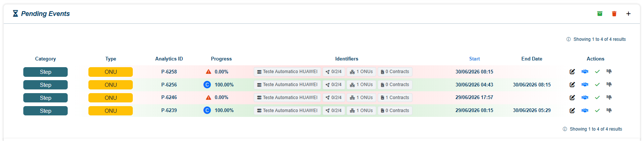Click handshake icon for P-6256
Image resolution: width=644 pixels, height=141 pixels.
coord(585,85)
